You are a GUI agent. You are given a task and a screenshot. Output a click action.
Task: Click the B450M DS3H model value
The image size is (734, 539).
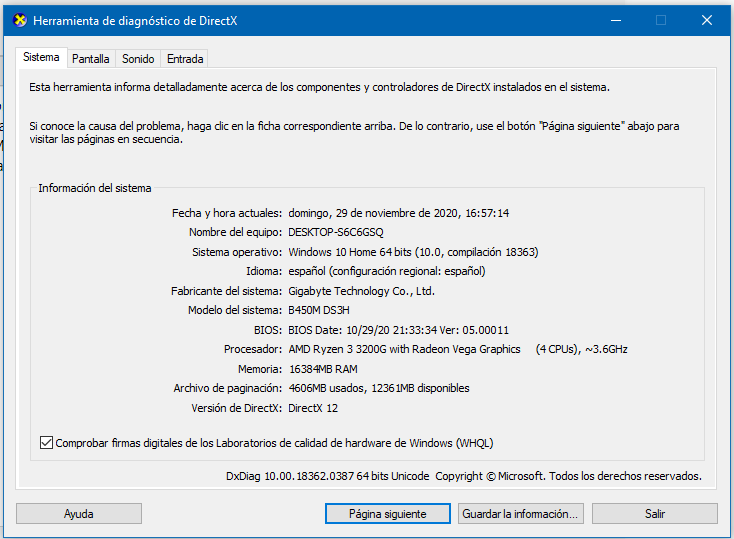tap(319, 310)
